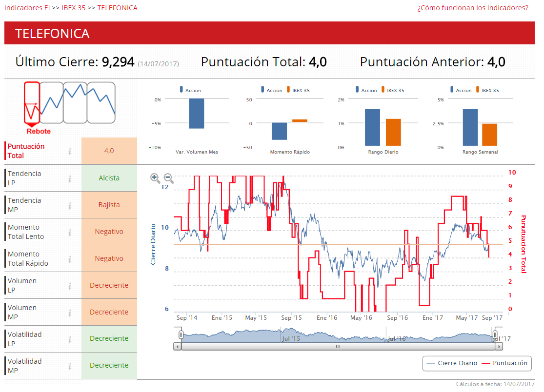
Task: Select Decreciente value for Volumen MP
Action: click(x=109, y=312)
